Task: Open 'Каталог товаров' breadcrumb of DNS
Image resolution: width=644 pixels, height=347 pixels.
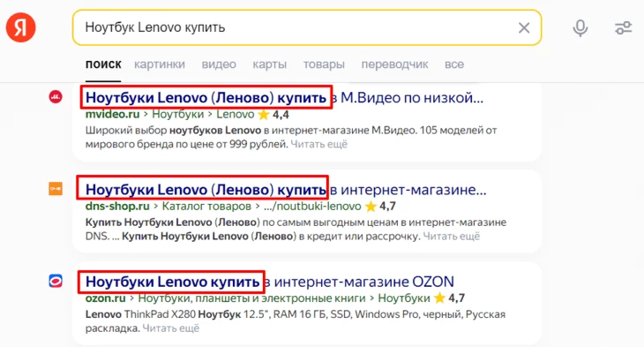Action: [x=206, y=207]
